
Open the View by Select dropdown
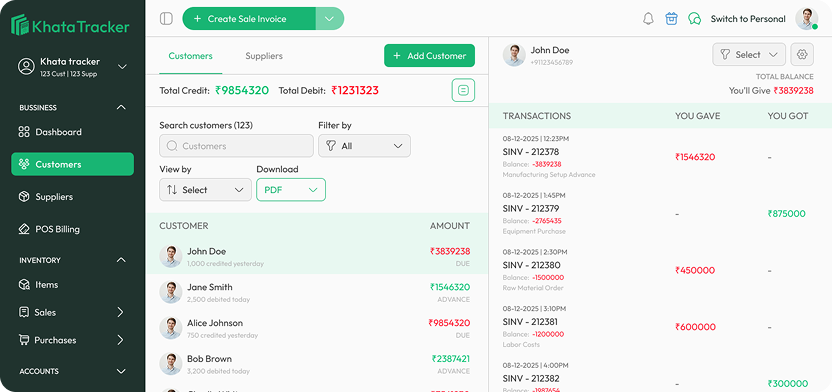205,190
